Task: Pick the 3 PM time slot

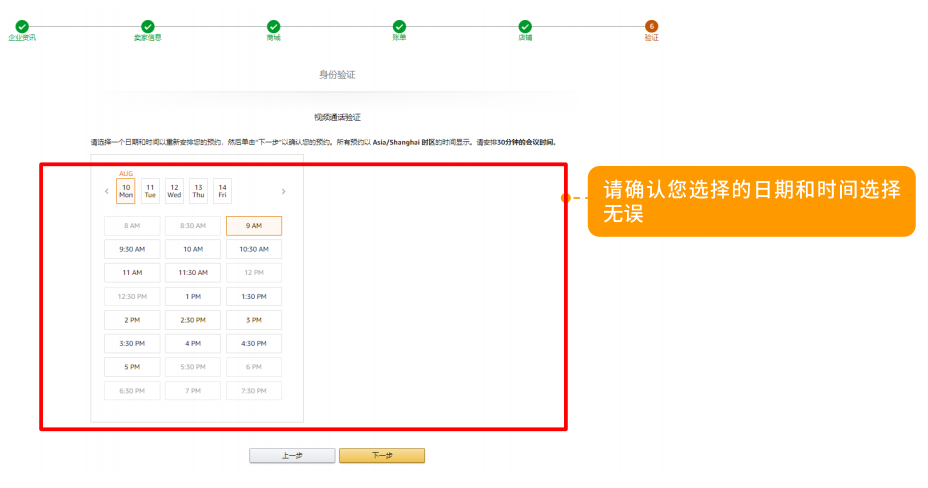Action: coord(254,320)
